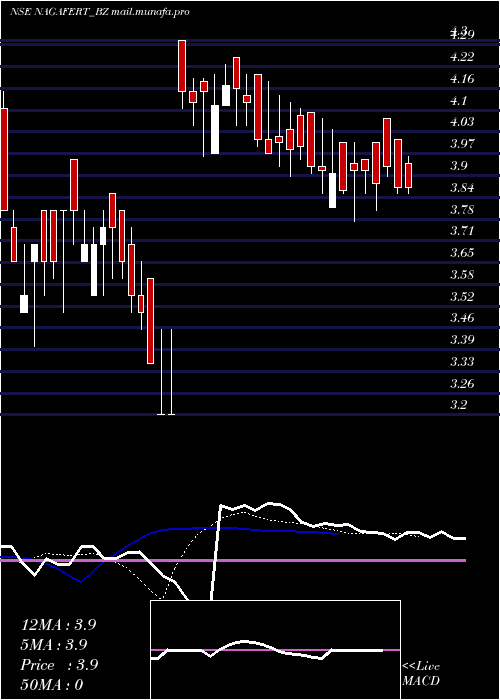Click the 3.33 price axis label
Screen dimensions: 500x700
tap(462, 362)
